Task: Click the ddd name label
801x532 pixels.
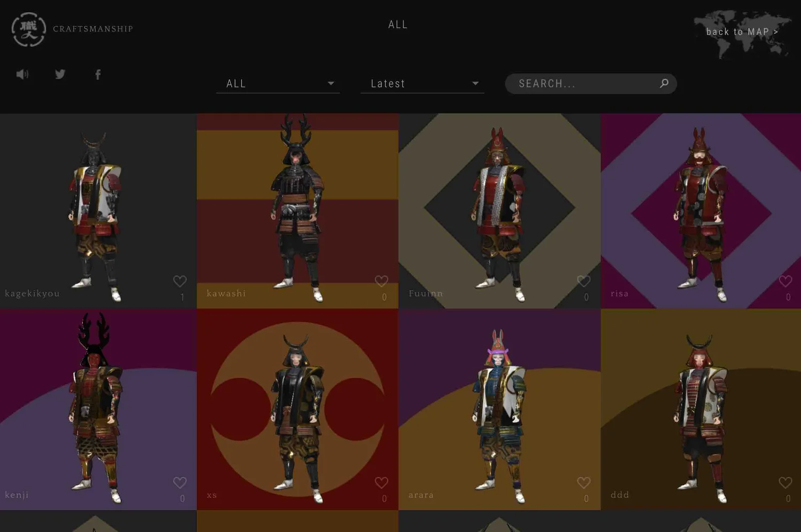Action: point(620,495)
